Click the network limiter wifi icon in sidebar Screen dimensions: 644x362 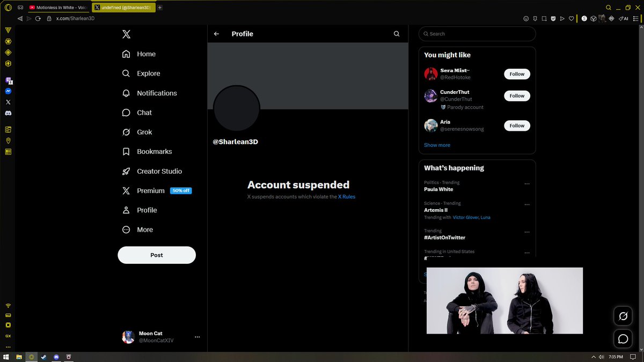coord(9,306)
